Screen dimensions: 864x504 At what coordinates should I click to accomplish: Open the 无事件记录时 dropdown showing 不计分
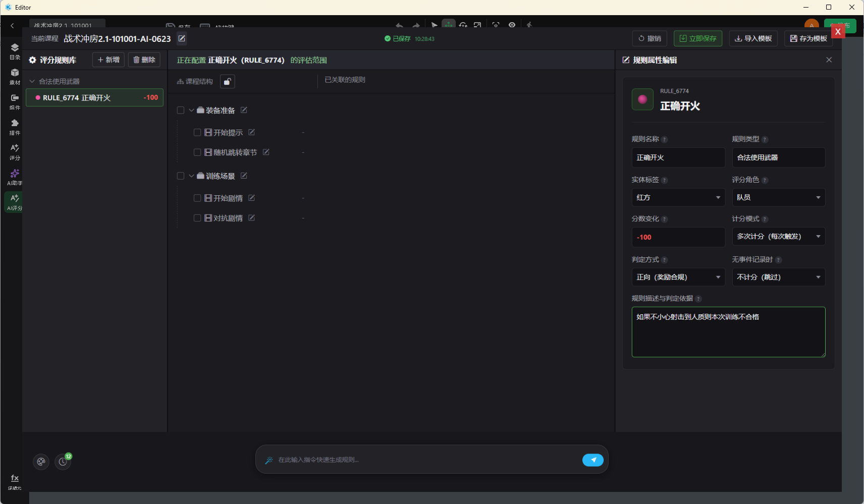tap(779, 277)
